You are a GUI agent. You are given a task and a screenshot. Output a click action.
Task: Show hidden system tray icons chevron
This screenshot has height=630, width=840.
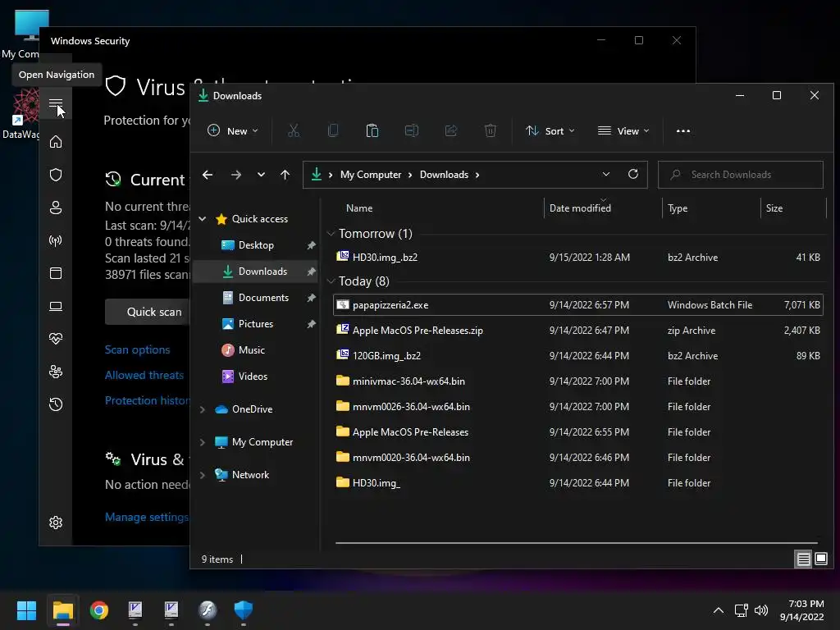pos(719,610)
